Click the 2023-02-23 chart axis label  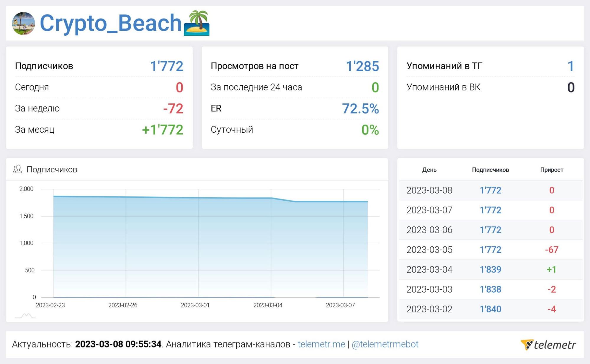[x=50, y=305]
